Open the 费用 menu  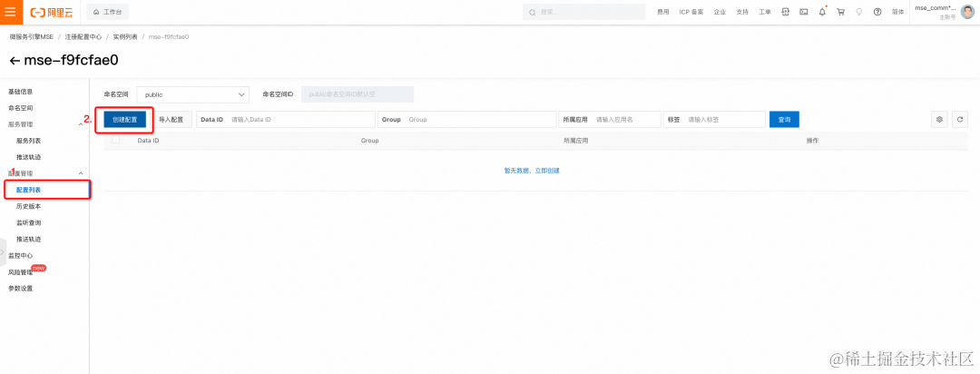click(x=663, y=12)
